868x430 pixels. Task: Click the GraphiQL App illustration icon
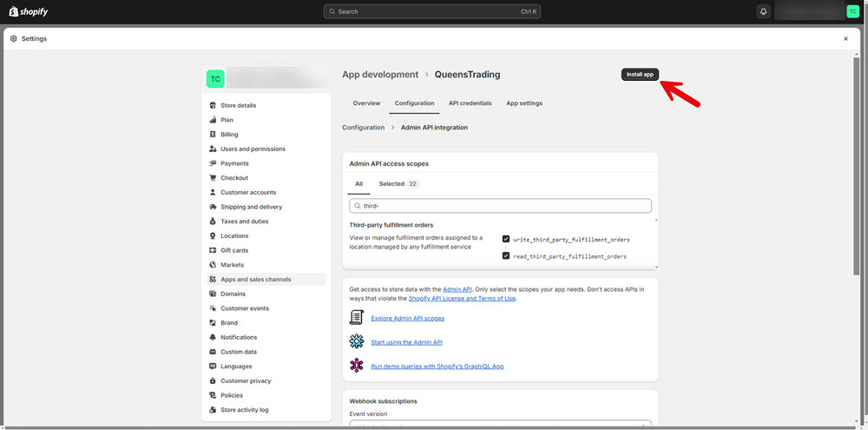tap(357, 365)
